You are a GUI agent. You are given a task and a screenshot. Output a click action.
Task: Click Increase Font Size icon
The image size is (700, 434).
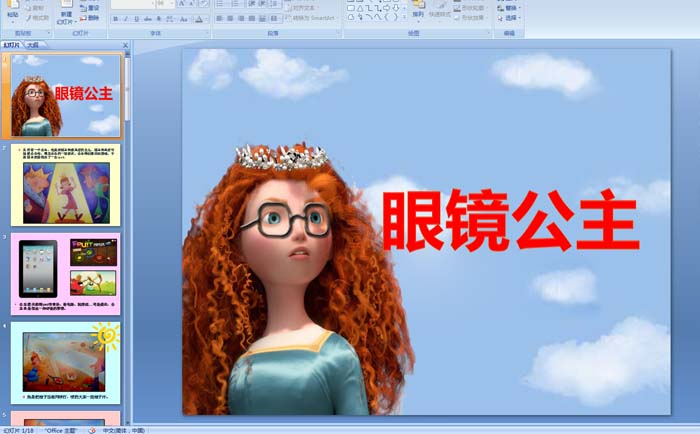pyautogui.click(x=182, y=4)
